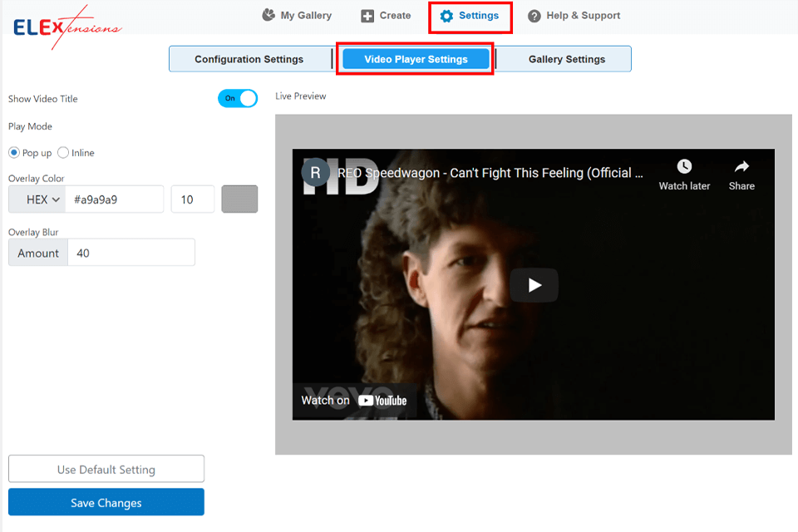Select the Inline play mode
Viewport: 798px width, 532px height.
[63, 153]
